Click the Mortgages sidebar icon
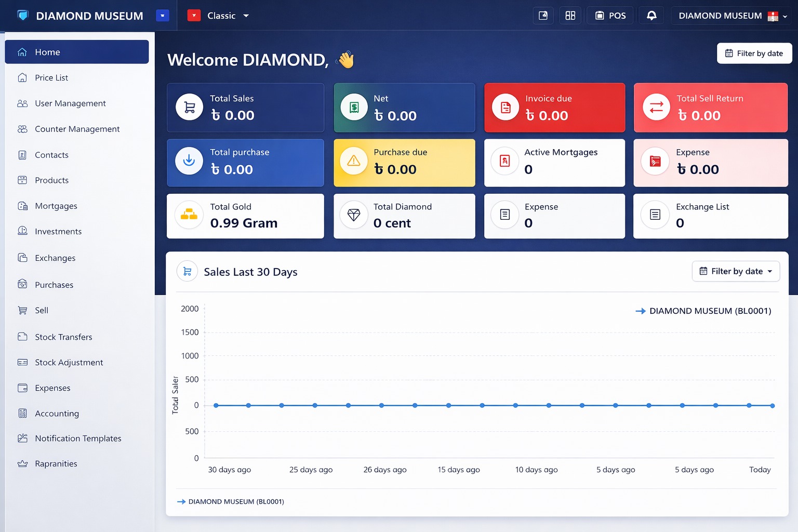Screen dimensions: 798x532 point(22,206)
